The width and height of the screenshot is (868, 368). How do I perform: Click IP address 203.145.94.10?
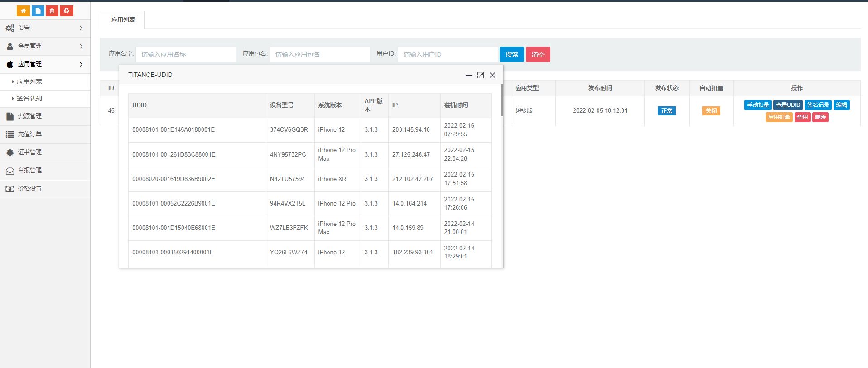(411, 130)
